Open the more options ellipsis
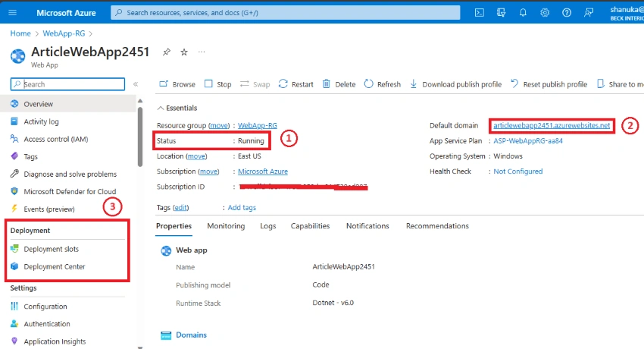 [202, 52]
